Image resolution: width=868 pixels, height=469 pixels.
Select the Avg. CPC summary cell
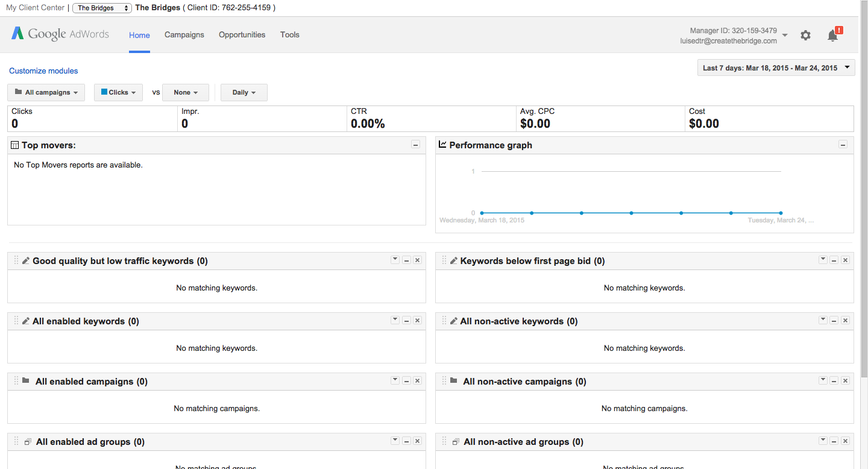tap(601, 119)
